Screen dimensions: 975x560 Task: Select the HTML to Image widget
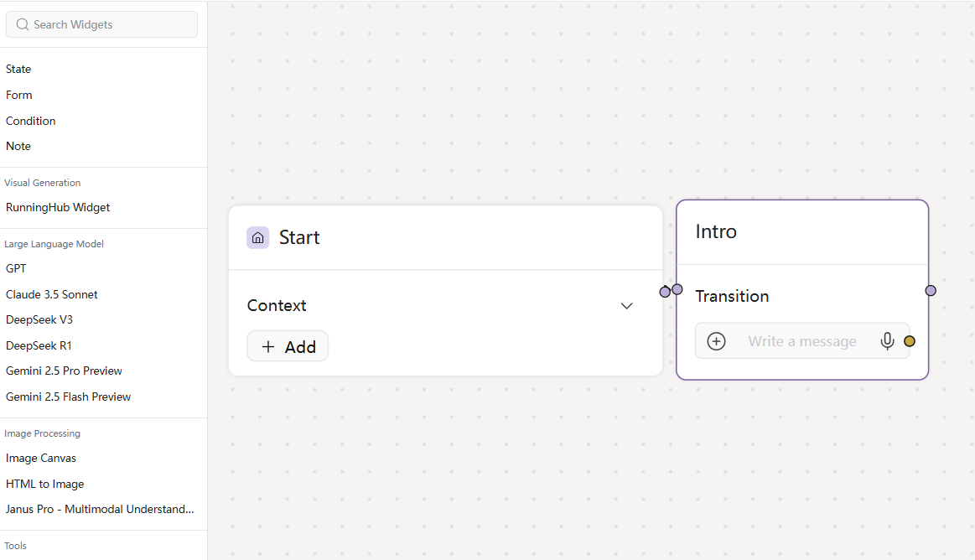point(44,484)
